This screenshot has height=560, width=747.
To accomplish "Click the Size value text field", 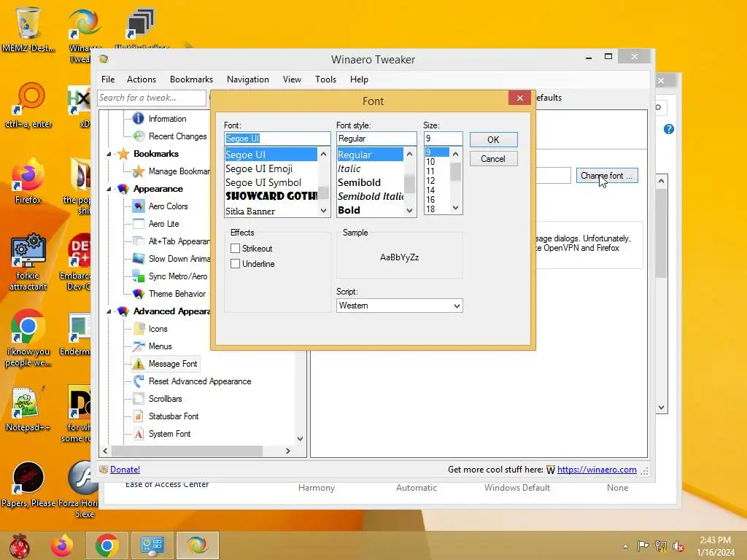I will pyautogui.click(x=443, y=139).
